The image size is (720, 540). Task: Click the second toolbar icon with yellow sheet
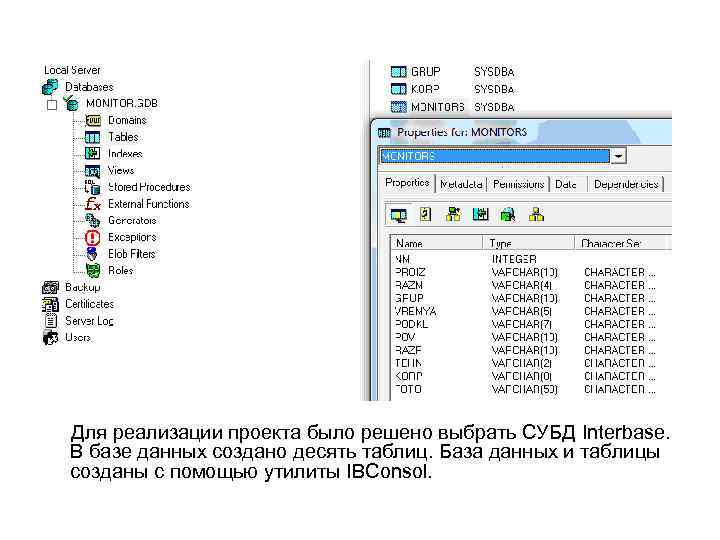click(425, 214)
